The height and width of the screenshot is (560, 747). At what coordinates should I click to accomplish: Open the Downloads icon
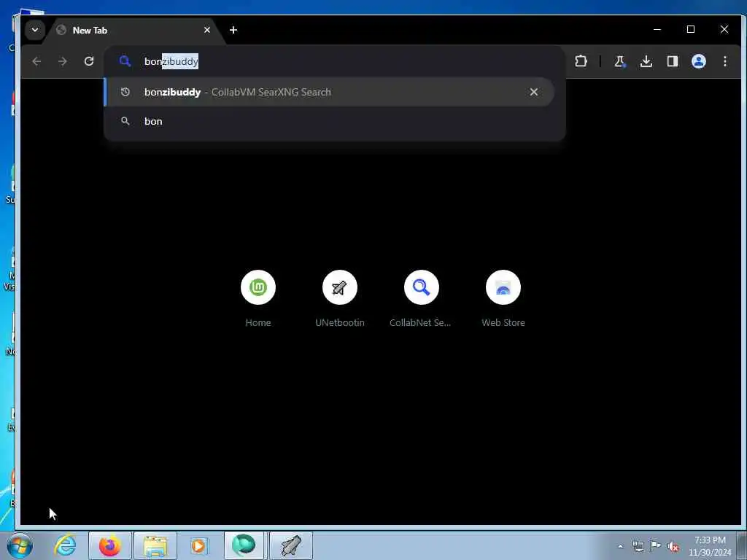646,61
